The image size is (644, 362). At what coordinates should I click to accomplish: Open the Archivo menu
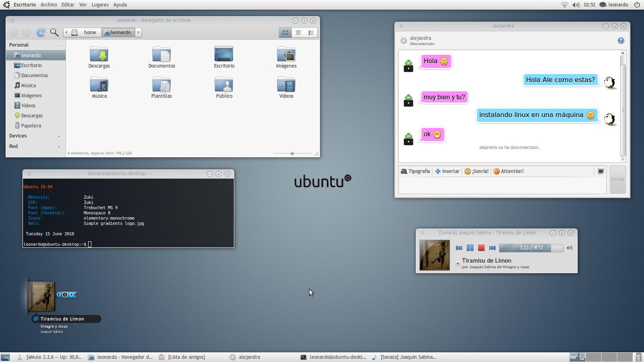click(x=49, y=5)
